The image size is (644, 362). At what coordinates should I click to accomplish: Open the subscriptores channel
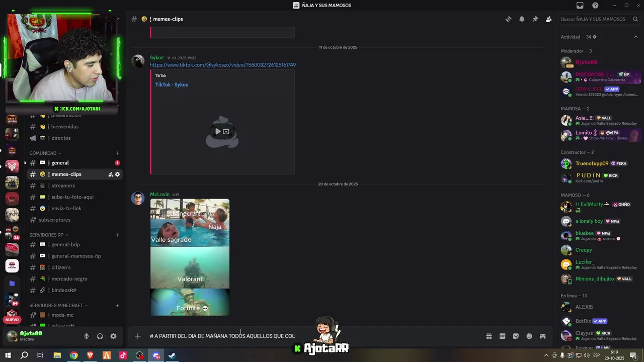[x=74, y=220]
